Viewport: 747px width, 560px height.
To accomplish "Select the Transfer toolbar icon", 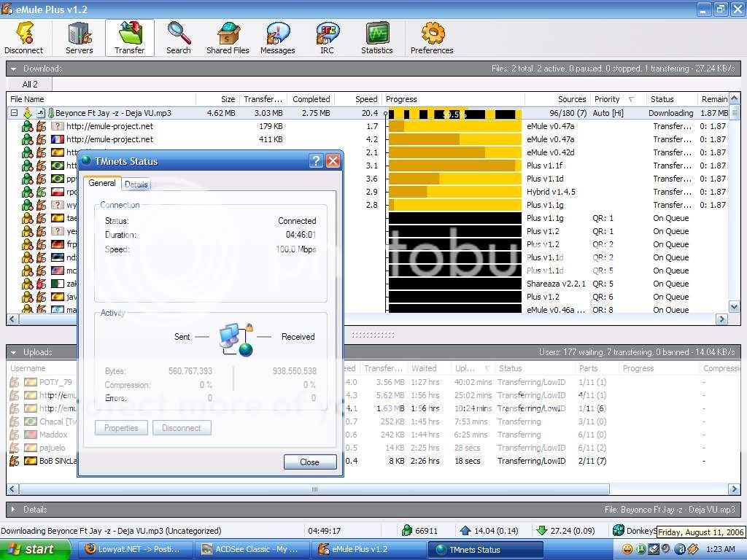I will tap(129, 36).
